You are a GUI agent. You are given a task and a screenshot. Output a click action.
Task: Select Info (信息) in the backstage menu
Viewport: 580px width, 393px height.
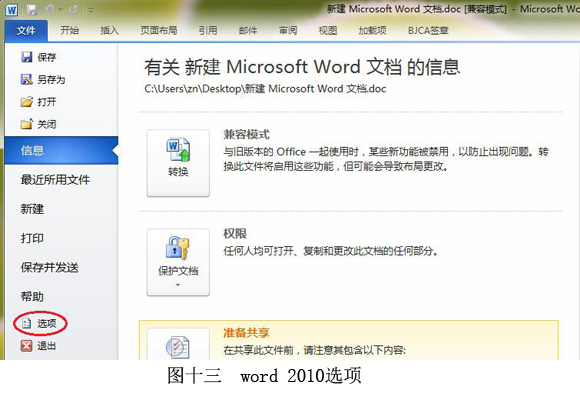click(x=61, y=150)
